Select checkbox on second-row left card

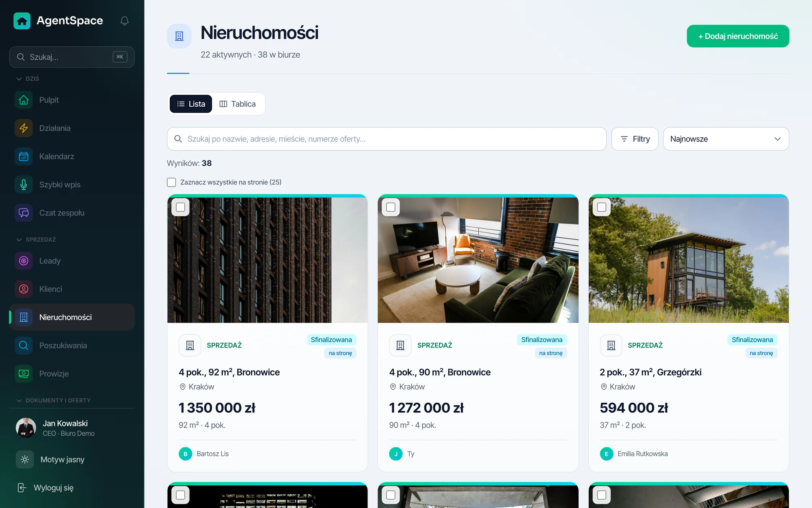pos(180,495)
